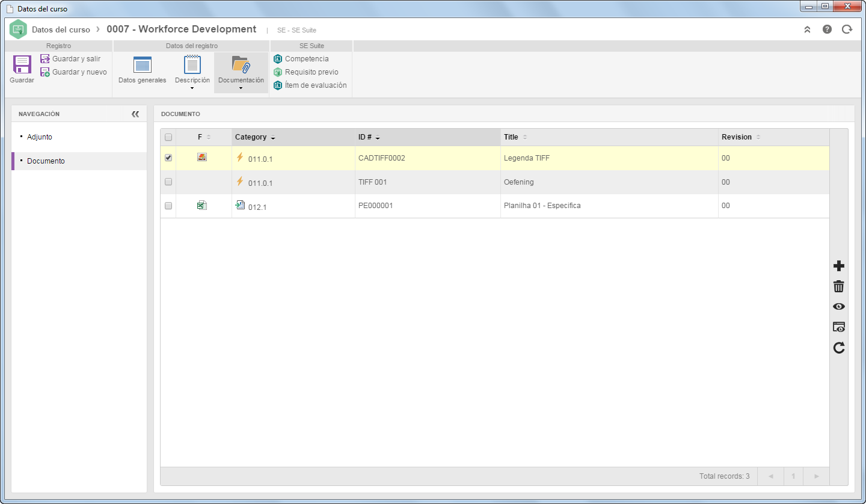The width and height of the screenshot is (866, 504).
Task: Click the green course hexagon logo
Action: coord(19,29)
